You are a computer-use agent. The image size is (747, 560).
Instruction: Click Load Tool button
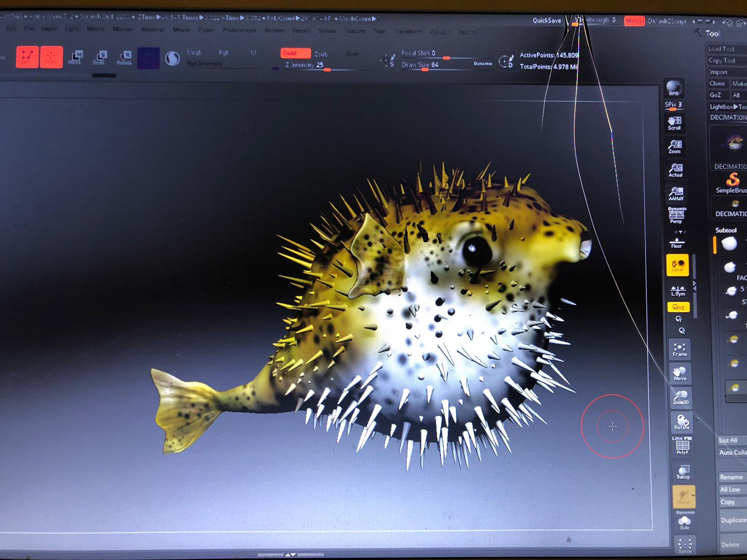727,49
